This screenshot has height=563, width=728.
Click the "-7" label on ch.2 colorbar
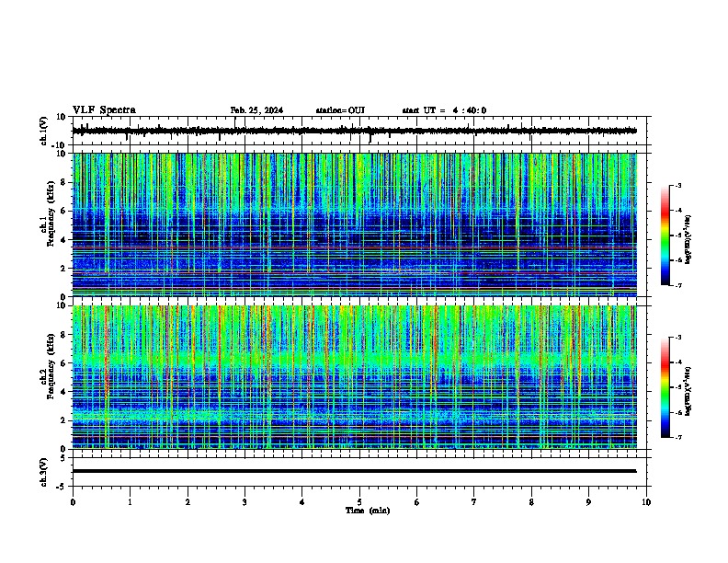[x=678, y=437]
